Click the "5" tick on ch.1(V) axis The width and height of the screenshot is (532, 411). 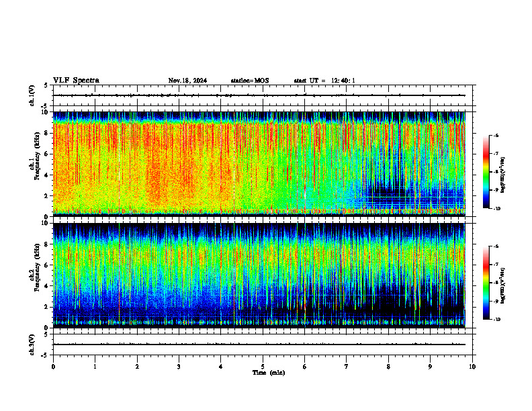pyautogui.click(x=46, y=85)
